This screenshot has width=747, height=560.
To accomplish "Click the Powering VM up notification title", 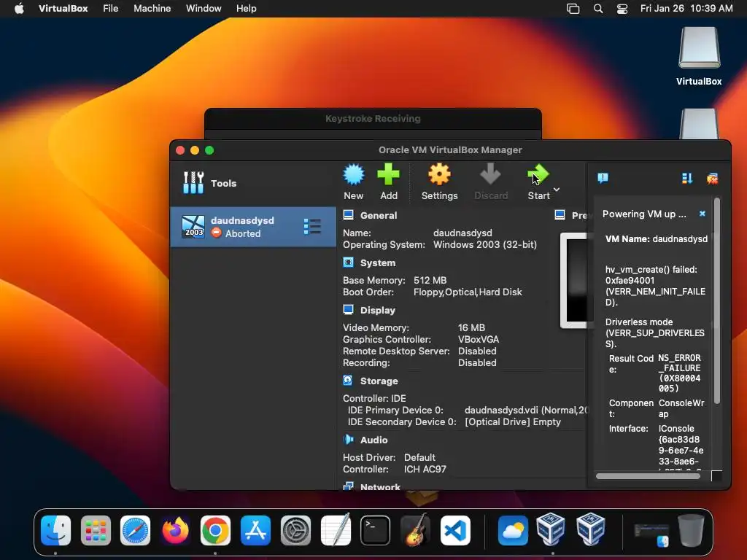I will [644, 214].
